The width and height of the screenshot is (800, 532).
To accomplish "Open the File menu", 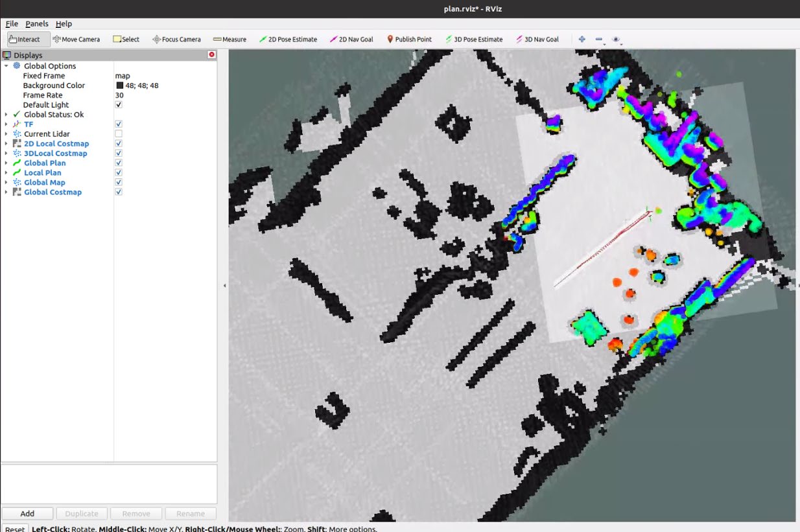I will (x=12, y=23).
